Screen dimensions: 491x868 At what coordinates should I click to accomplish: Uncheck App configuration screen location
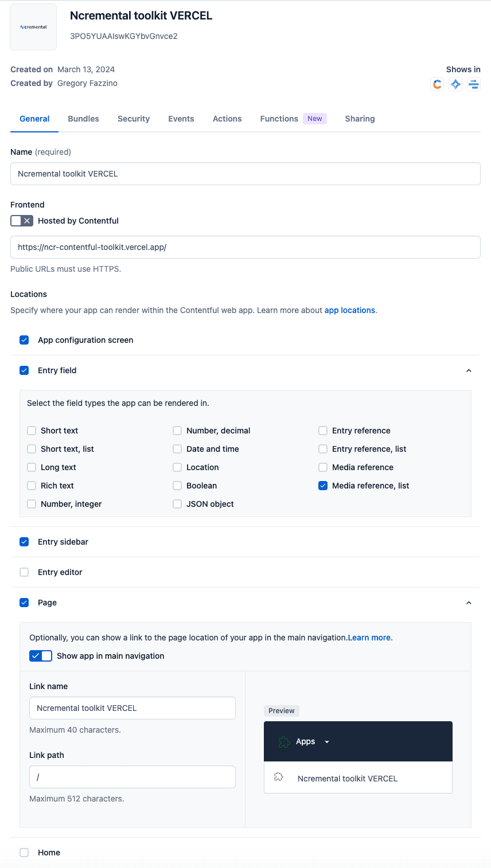[x=24, y=340]
